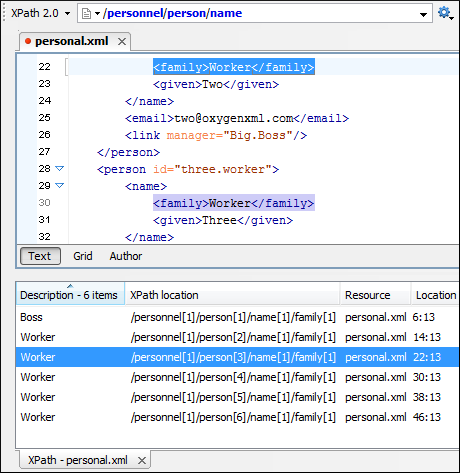Image resolution: width=460 pixels, height=473 pixels.
Task: Close the personal.xml editor tab
Action: [122, 42]
